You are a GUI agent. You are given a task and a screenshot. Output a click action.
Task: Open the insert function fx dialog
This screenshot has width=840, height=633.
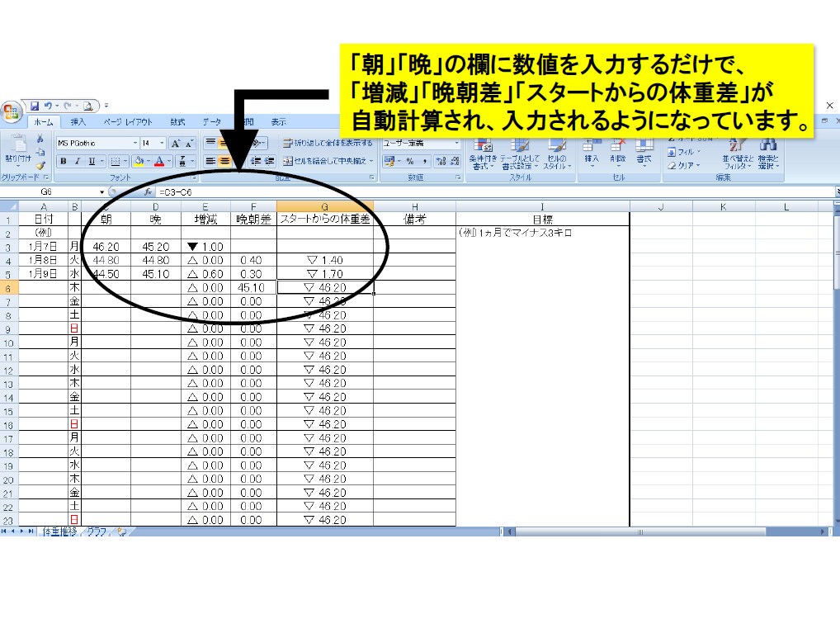[148, 192]
